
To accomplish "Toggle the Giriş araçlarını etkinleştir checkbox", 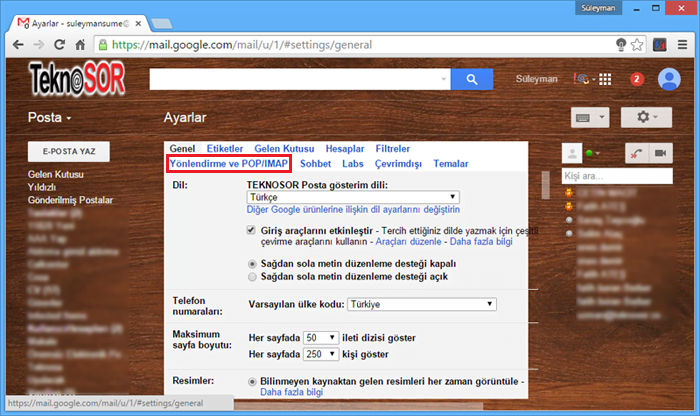I will click(x=251, y=230).
